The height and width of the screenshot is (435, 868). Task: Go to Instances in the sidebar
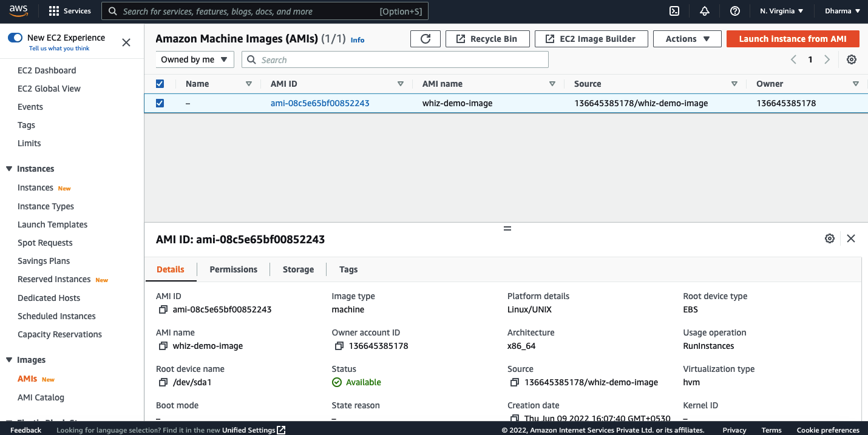pyautogui.click(x=35, y=187)
